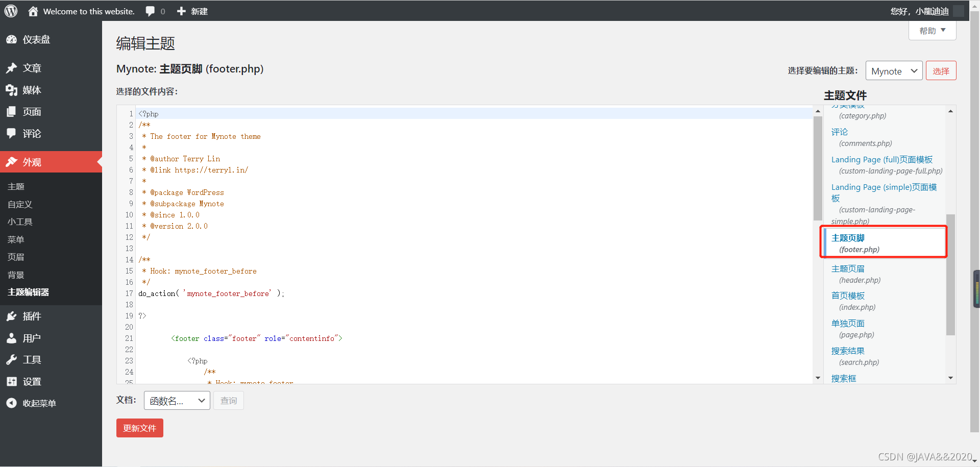Click the Settings sliders icon
Screen dimensions: 980x467
click(11, 382)
